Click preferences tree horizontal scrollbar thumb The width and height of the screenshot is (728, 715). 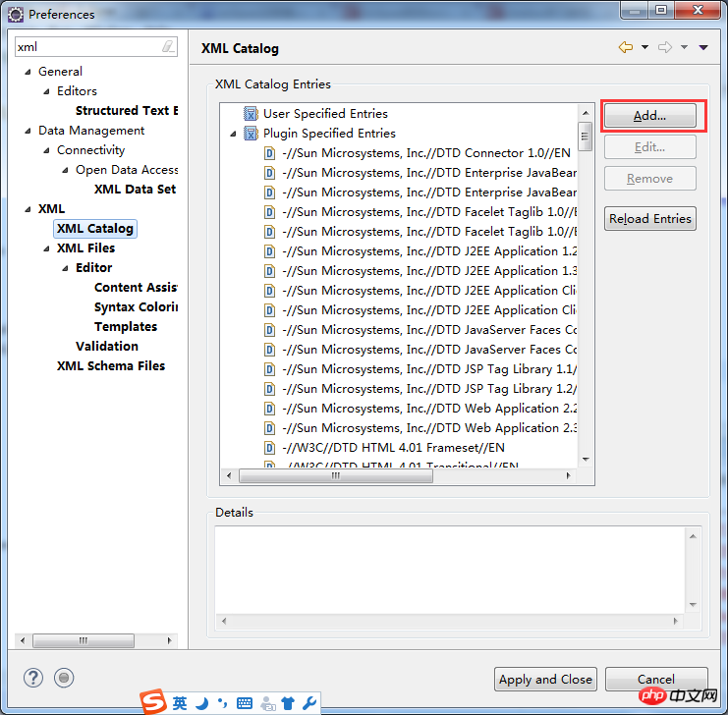coord(84,640)
